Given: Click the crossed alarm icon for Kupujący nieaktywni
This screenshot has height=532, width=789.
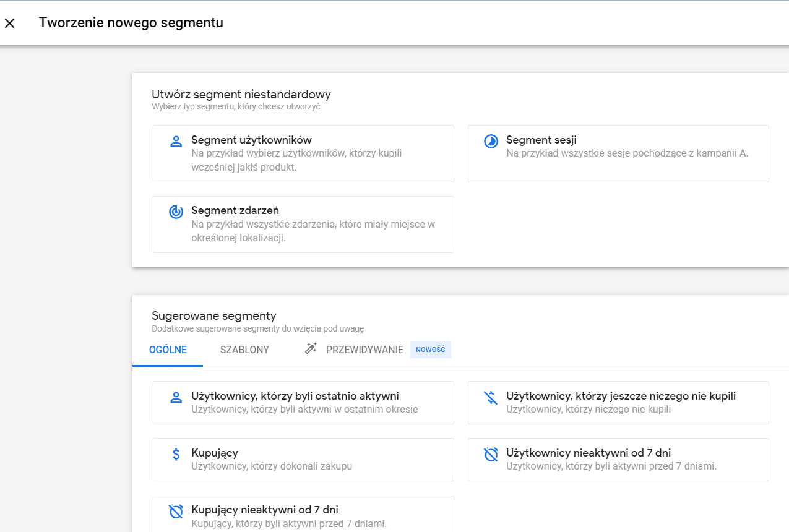Looking at the screenshot, I should click(176, 512).
